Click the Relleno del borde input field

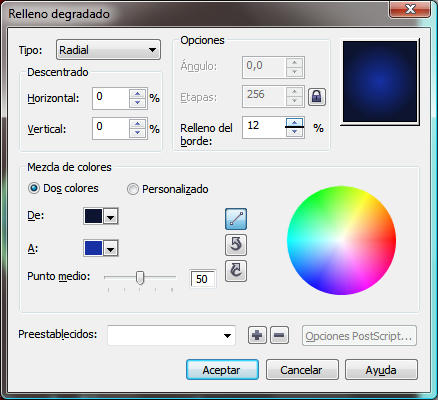(264, 127)
